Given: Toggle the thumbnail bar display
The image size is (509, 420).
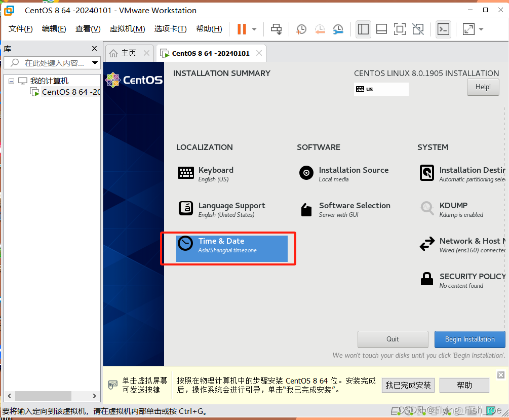Looking at the screenshot, I should [x=381, y=29].
